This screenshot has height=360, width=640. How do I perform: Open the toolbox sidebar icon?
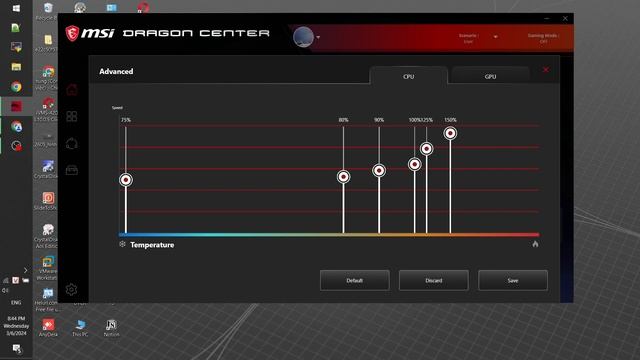(x=72, y=170)
